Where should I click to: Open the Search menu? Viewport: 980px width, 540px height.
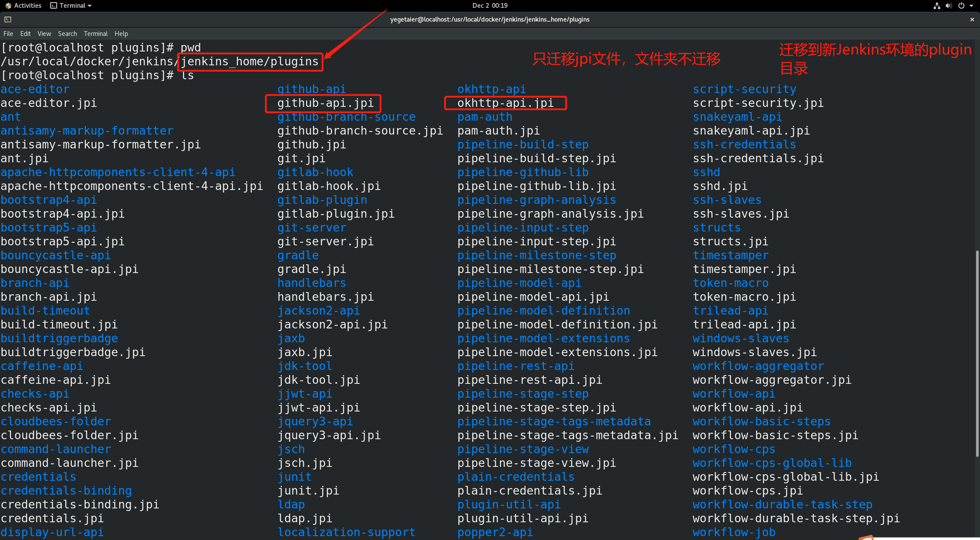point(67,34)
